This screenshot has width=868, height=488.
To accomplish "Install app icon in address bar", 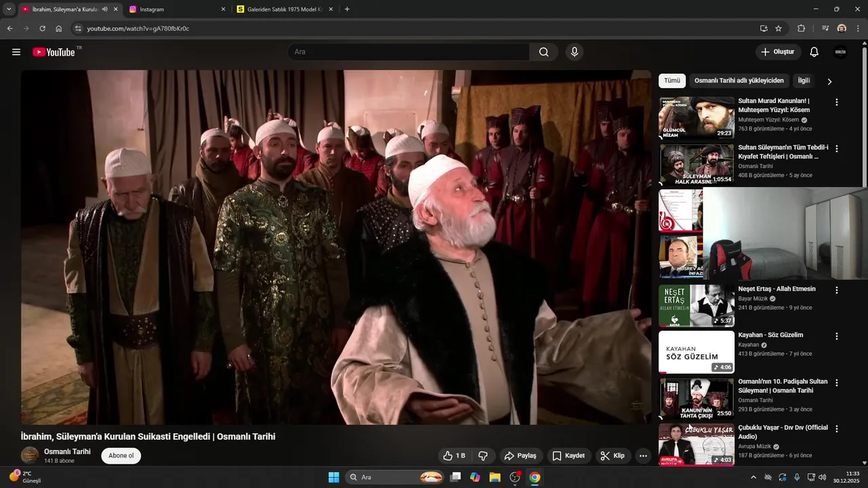I will click(764, 28).
